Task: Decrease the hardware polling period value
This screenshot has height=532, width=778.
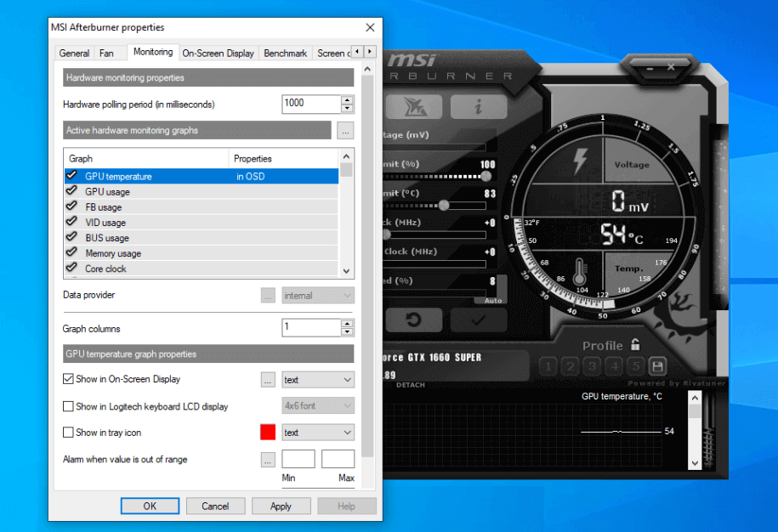Action: pyautogui.click(x=347, y=108)
